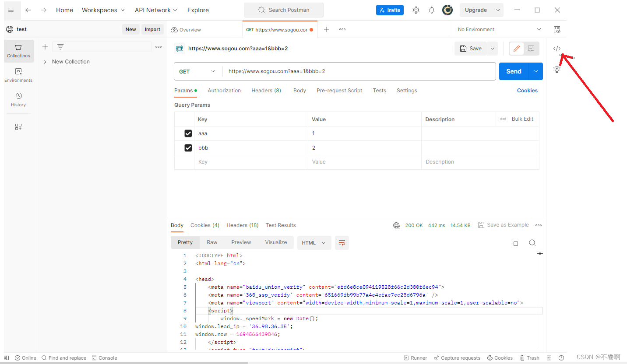Open a new request tab with plus
Screen dimensions: 627x364
pyautogui.click(x=327, y=29)
